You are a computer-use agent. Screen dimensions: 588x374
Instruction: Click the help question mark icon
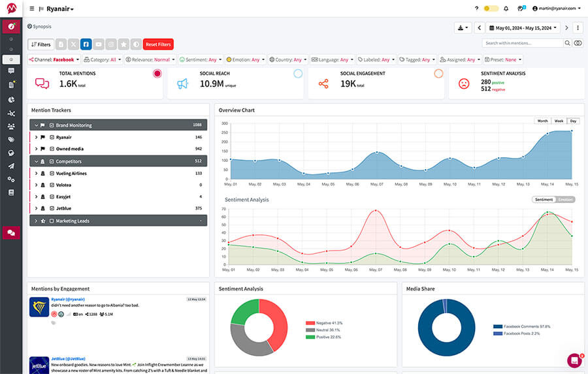click(477, 8)
